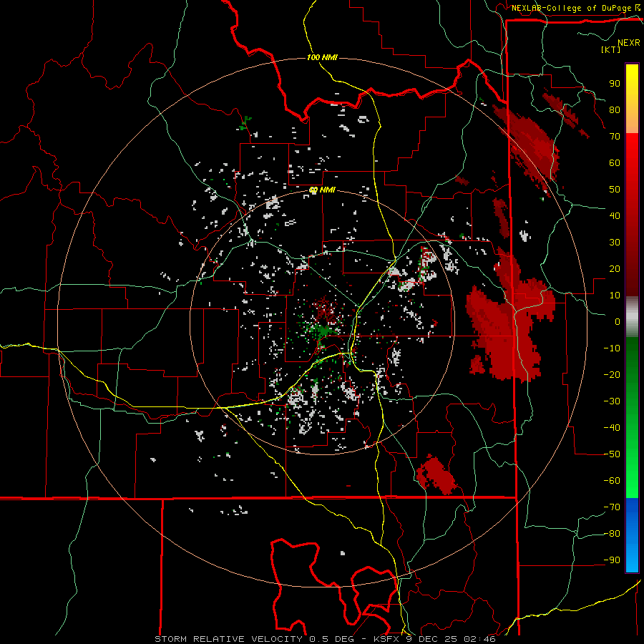Viewport: 644px width, 644px height.
Task: Click the 60 value on the velocity scale
Action: pos(615,163)
